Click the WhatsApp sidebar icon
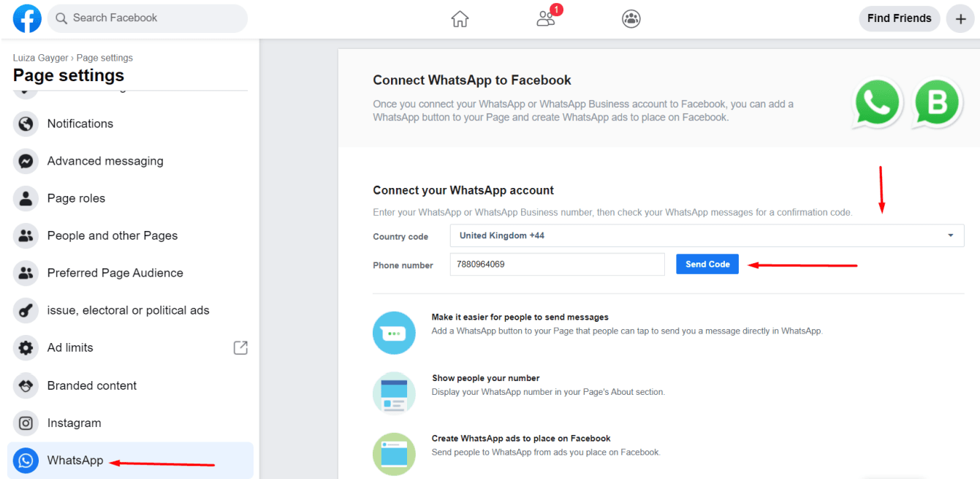Screen dimensions: 980x479 tap(26, 461)
